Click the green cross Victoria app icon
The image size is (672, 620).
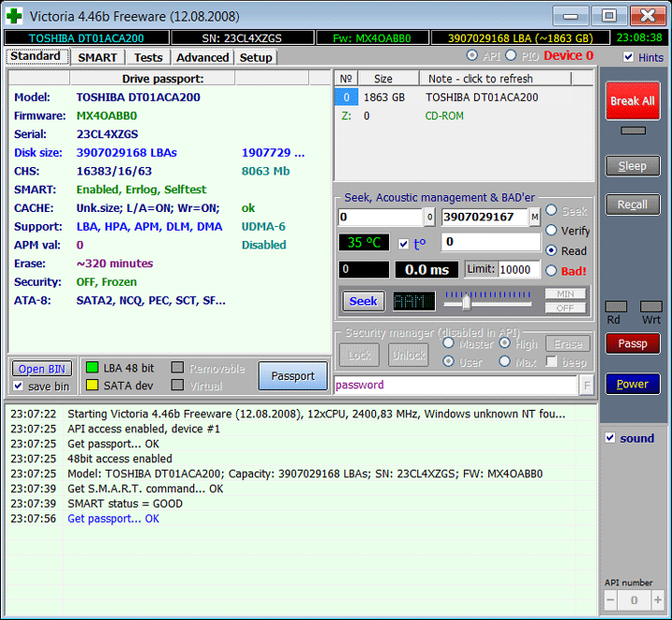[x=14, y=16]
